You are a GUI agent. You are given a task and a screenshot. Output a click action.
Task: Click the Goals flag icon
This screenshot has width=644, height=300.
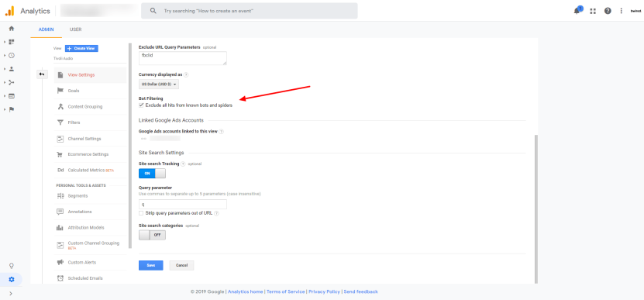[60, 91]
